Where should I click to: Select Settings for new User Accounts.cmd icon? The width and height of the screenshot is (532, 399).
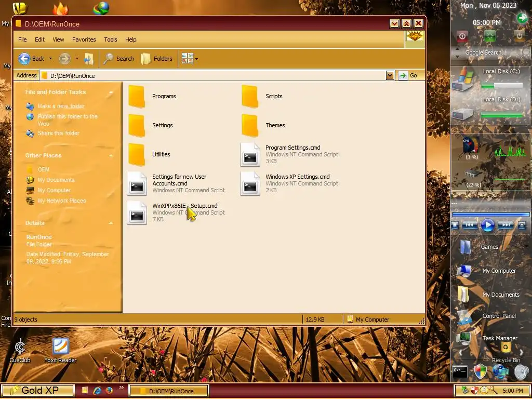coord(137,183)
